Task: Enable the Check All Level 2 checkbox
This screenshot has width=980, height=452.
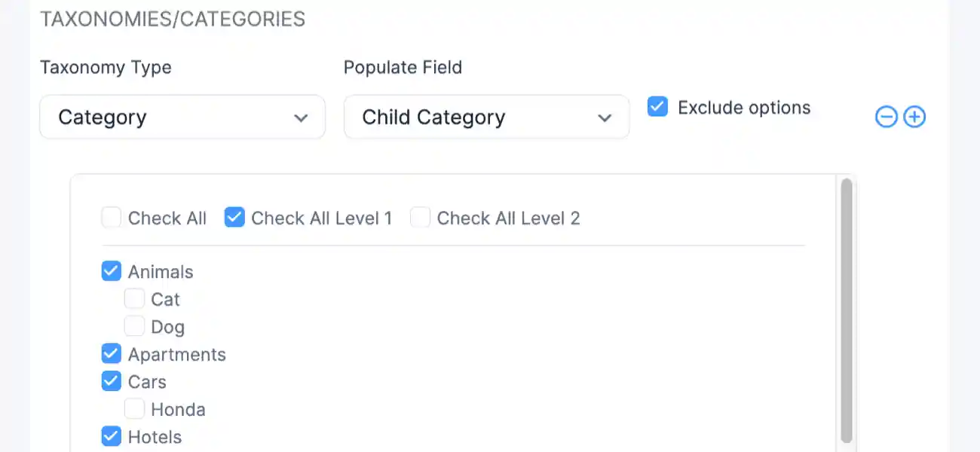Action: (x=420, y=217)
